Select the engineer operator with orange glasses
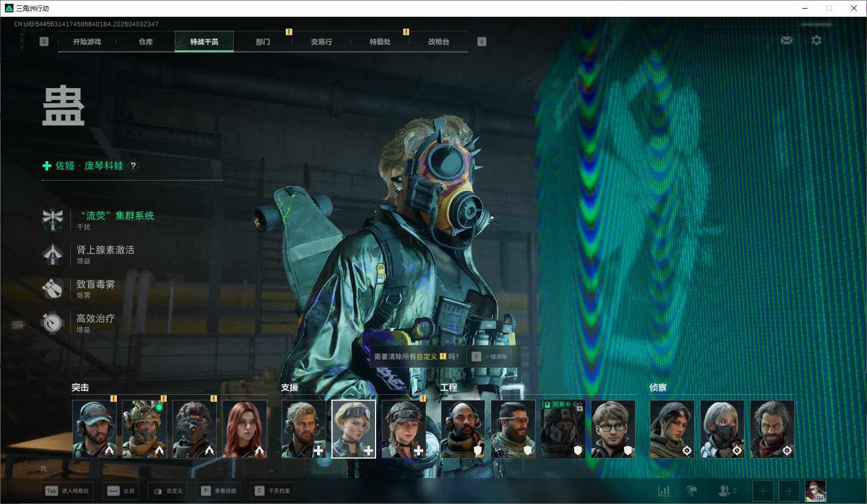Viewport: 867px width, 504px height. [x=513, y=429]
